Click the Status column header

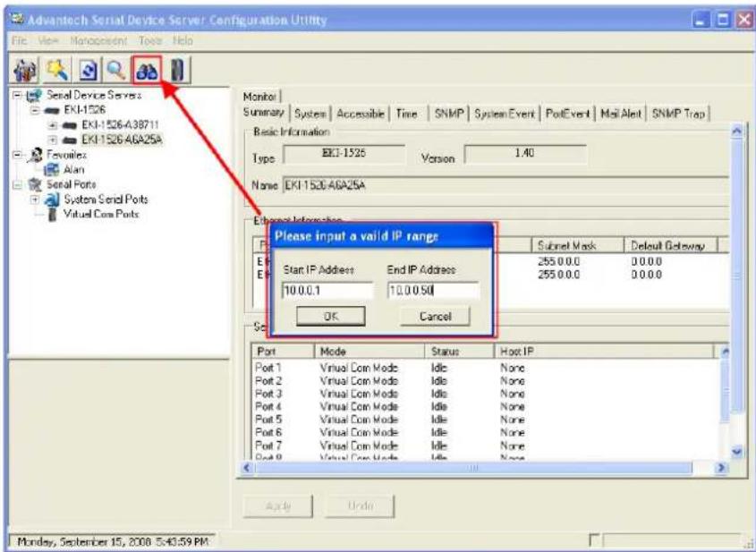(459, 352)
